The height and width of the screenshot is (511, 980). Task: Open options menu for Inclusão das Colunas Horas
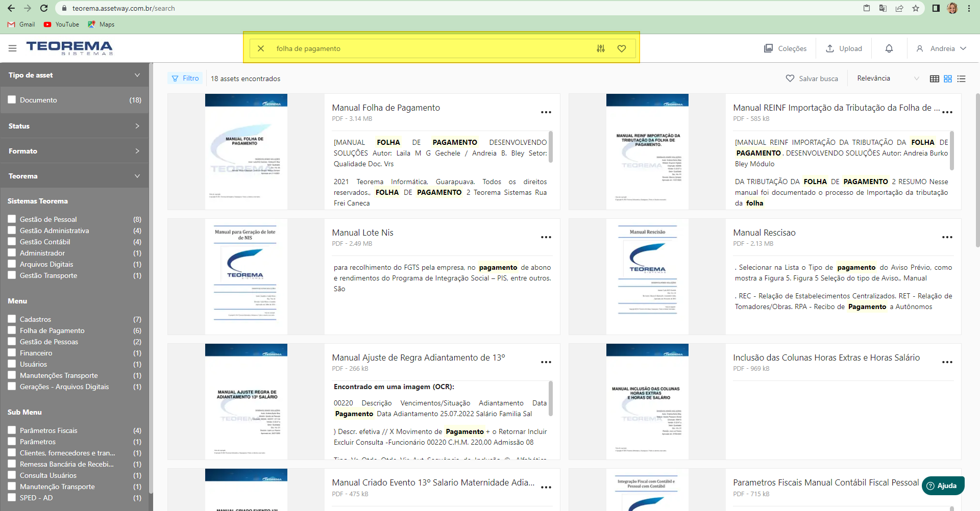click(947, 362)
